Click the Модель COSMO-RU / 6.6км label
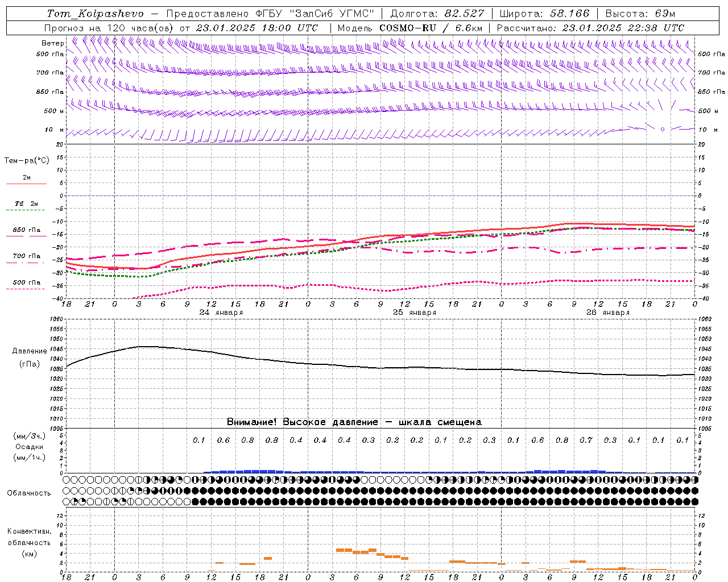This screenshot has height=582, width=728. coord(410,28)
